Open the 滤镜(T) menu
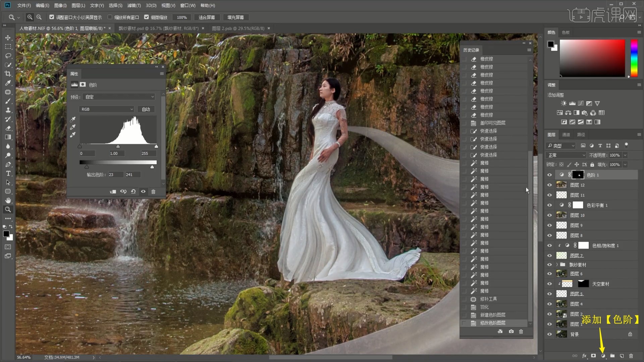Screen dimensions: 644x362 pyautogui.click(x=134, y=5)
